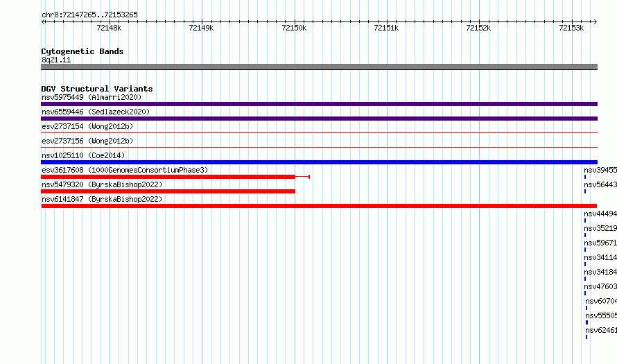Open the nsv5975449 (Almarri2020) variant label
Screen dimensions: 617x364
coord(92,97)
